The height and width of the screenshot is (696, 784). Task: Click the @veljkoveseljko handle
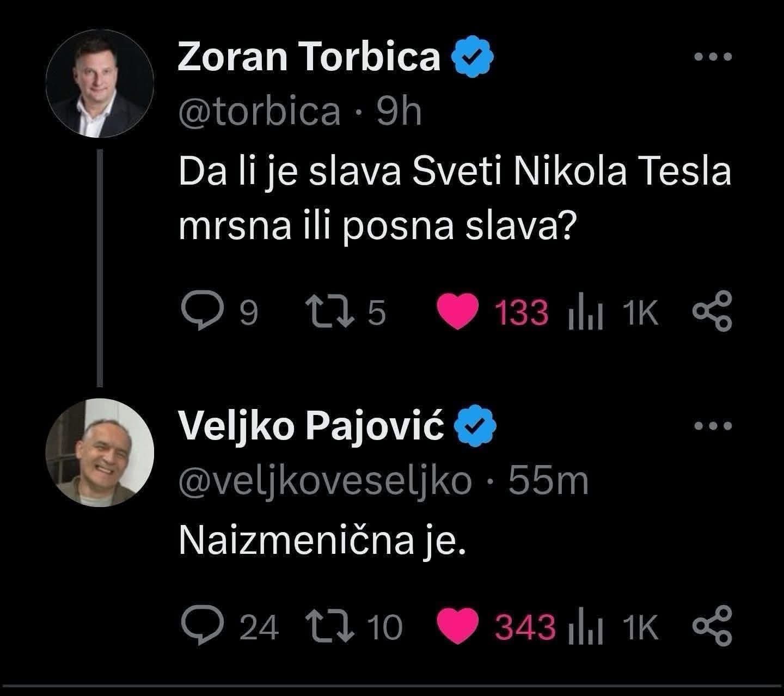click(x=325, y=481)
